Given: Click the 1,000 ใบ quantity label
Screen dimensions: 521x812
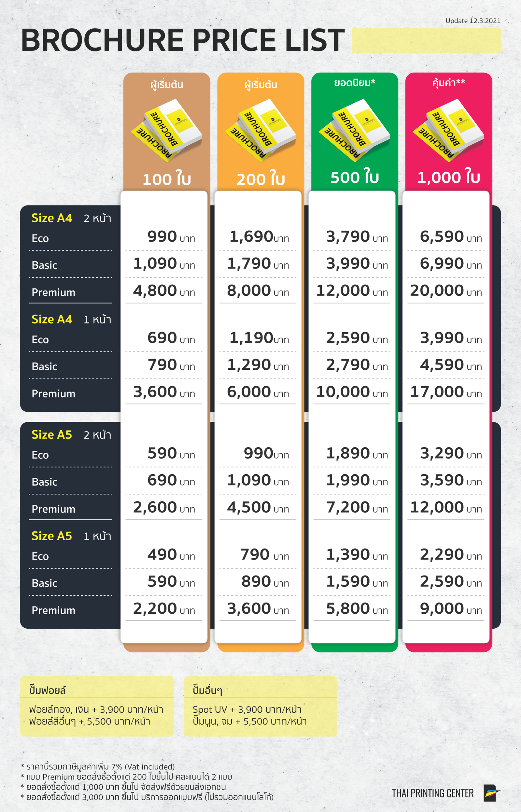Looking at the screenshot, I should point(449,177).
